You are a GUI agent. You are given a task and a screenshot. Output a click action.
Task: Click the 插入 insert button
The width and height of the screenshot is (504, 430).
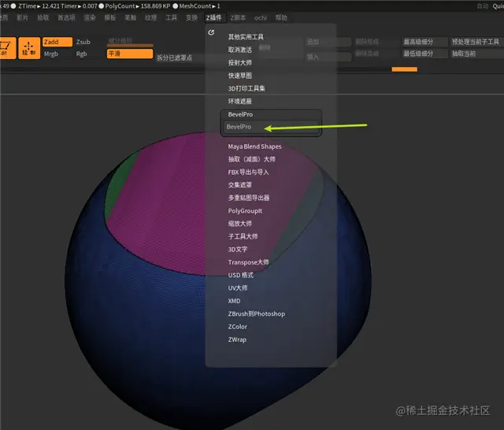coord(328,57)
